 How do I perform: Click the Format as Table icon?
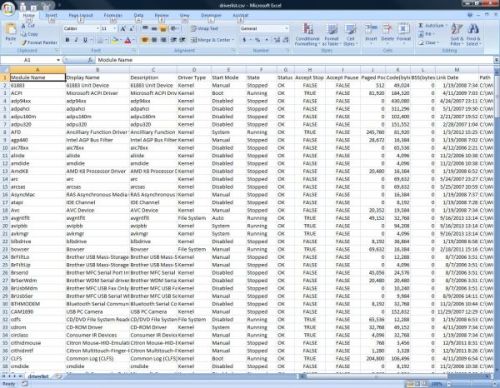pos(331,35)
